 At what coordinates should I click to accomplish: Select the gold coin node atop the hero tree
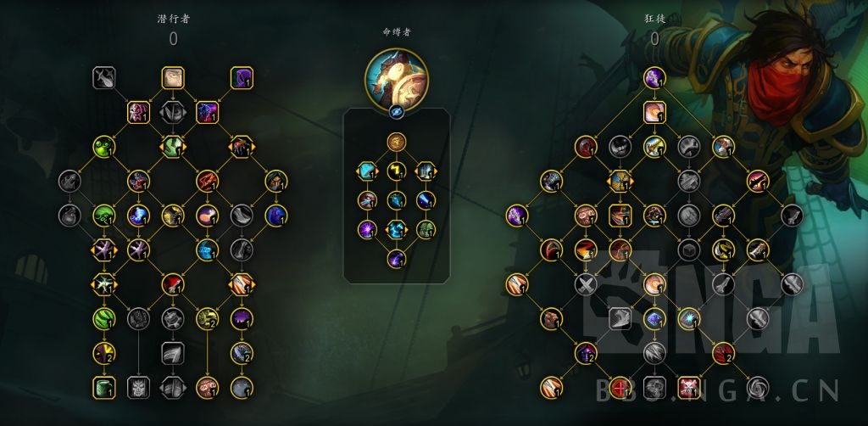pos(397,143)
